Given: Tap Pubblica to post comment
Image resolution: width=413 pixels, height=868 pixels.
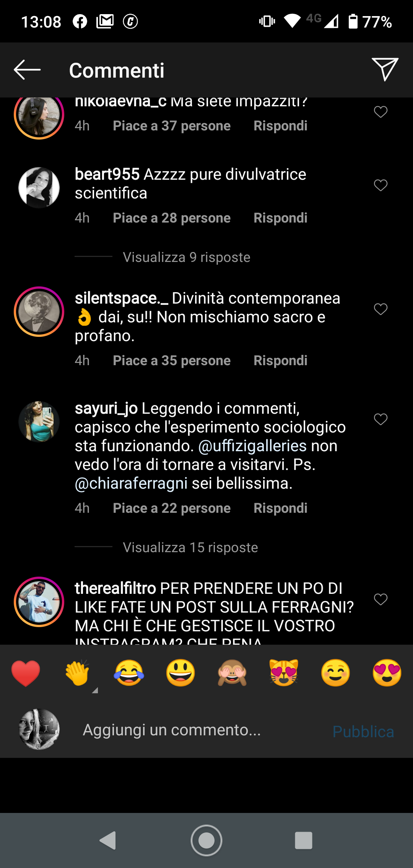Looking at the screenshot, I should 363,731.
